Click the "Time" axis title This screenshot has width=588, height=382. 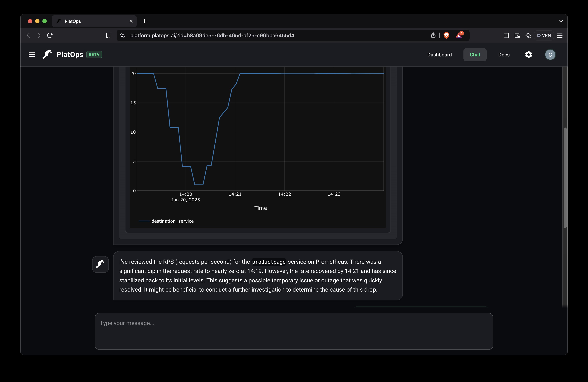(260, 208)
